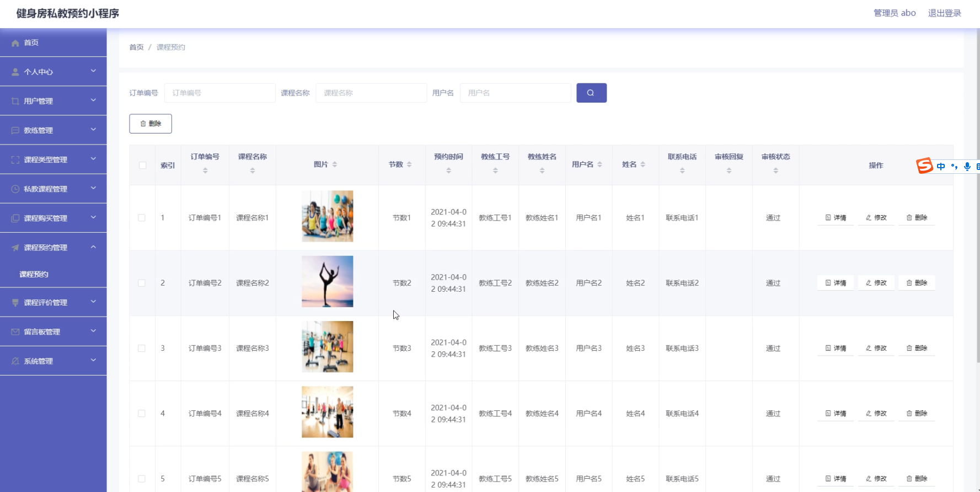Click the 用户管理 sidebar icon
This screenshot has height=492, width=980.
click(x=15, y=101)
